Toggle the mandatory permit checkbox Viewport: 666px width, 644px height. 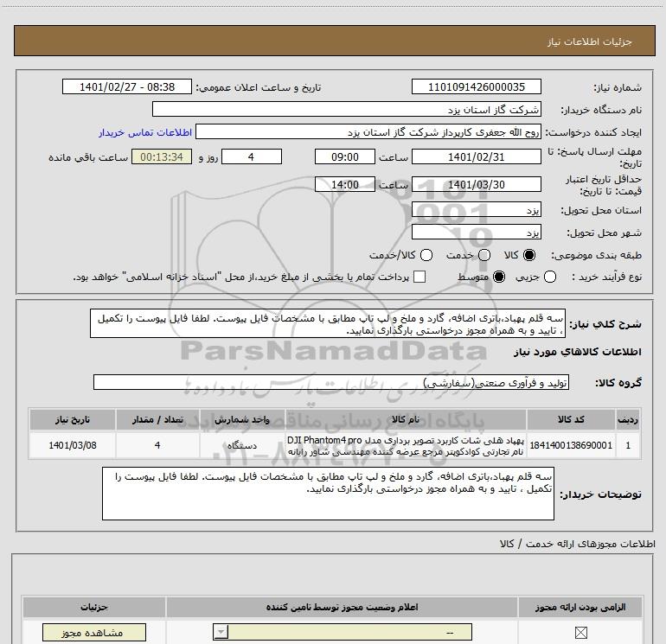[x=580, y=633]
